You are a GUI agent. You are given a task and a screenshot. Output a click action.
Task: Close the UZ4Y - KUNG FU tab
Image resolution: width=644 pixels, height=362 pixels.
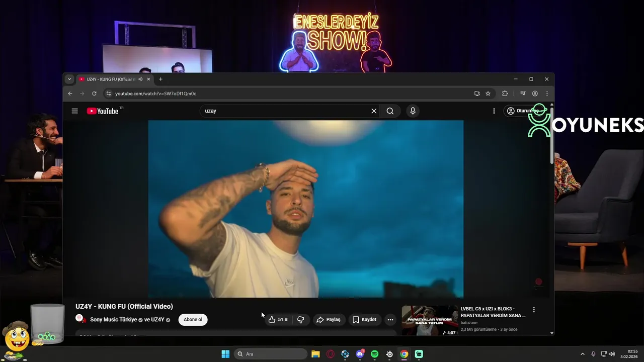coord(148,79)
